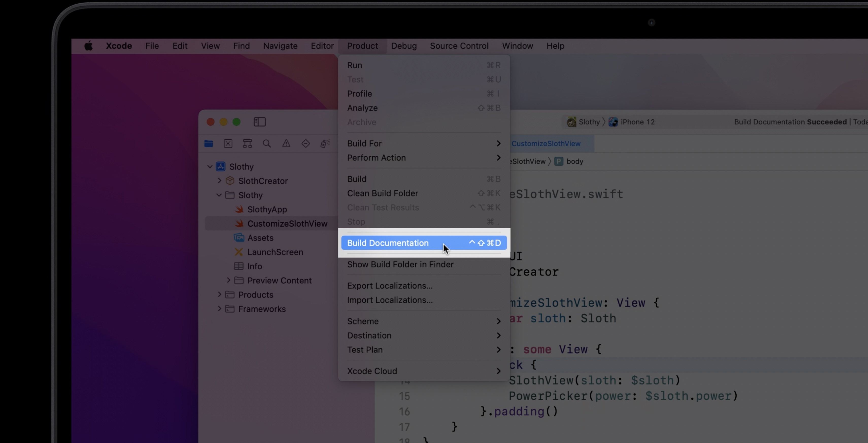The image size is (868, 443).
Task: Expand the Preview Content folder
Action: [x=228, y=280]
